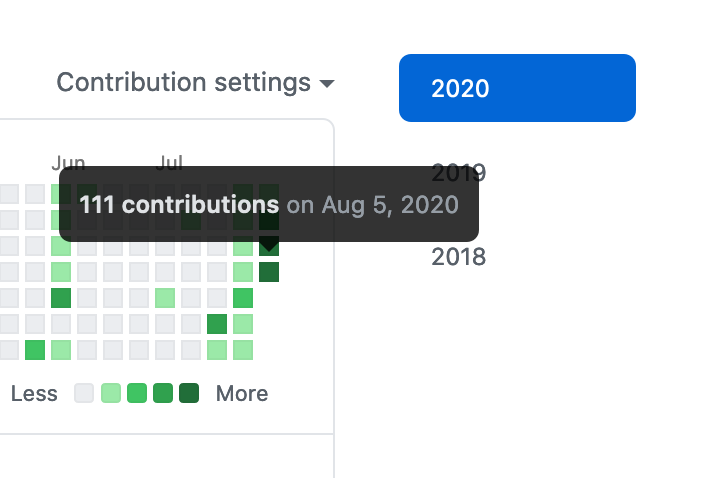Select the dark green cell in sixth row
The width and height of the screenshot is (704, 478).
coord(217,324)
